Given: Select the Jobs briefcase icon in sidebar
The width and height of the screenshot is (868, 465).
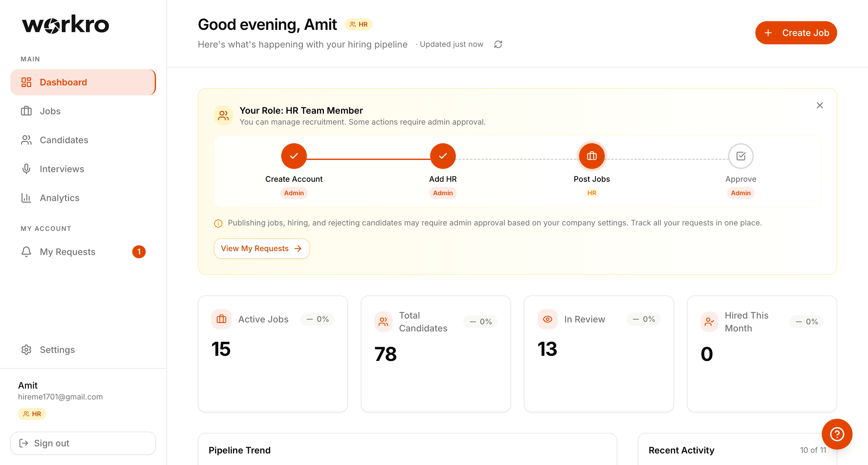Looking at the screenshot, I should (x=26, y=111).
